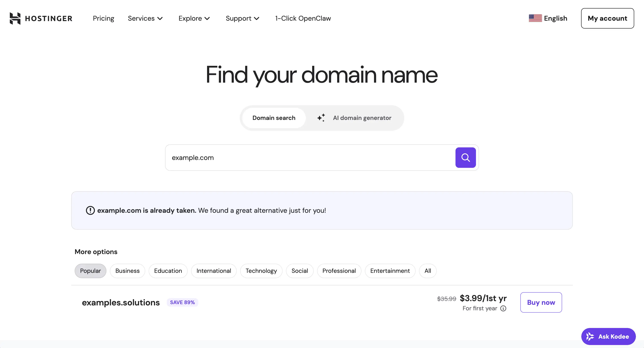
Task: Click the 1-Click OpenClaw menu item
Action: pyautogui.click(x=303, y=18)
